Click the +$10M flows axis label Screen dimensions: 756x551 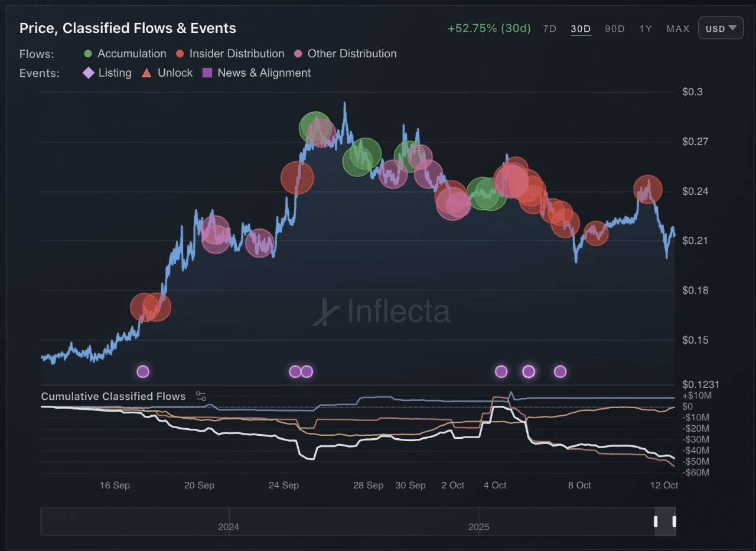click(x=696, y=396)
